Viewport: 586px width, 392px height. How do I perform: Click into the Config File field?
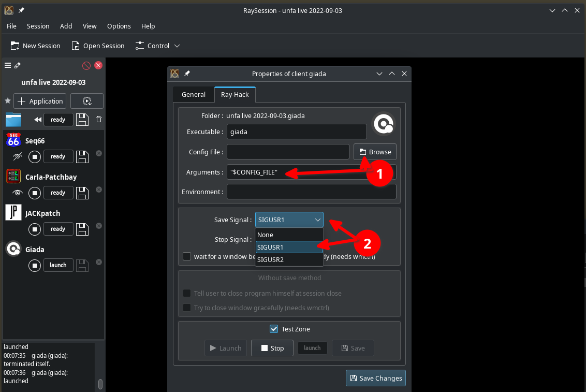(x=288, y=152)
